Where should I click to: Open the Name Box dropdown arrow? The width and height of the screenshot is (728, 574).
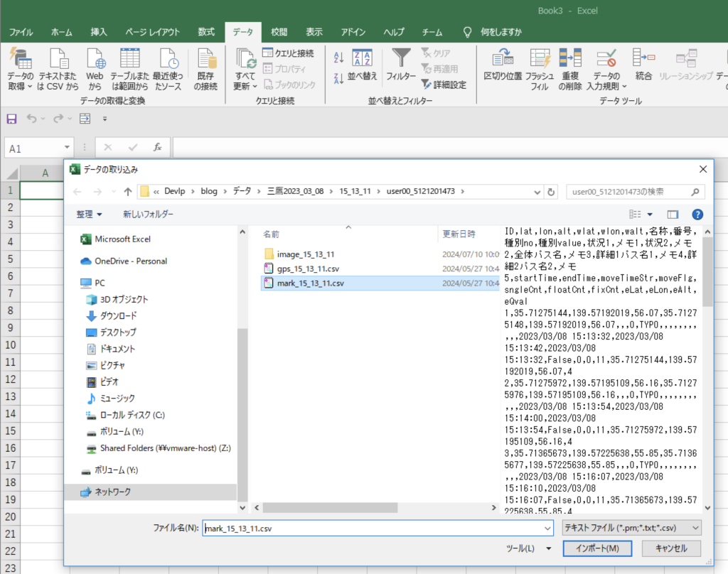click(x=67, y=148)
